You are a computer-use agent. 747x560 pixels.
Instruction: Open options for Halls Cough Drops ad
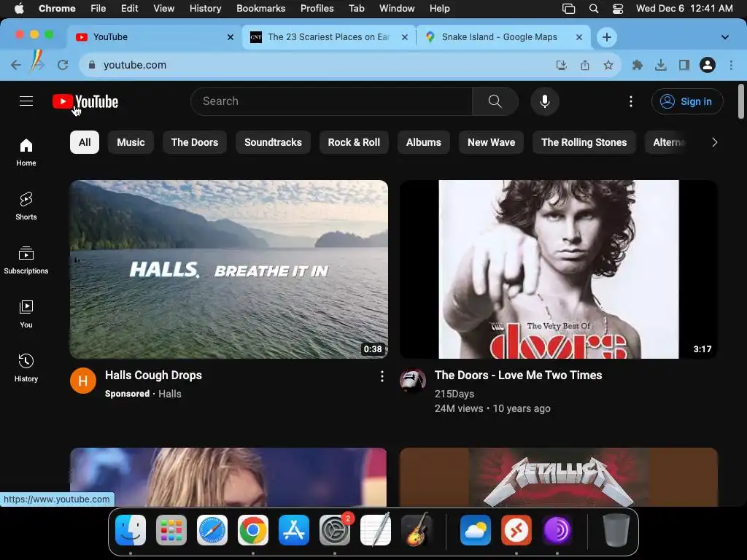tap(382, 377)
